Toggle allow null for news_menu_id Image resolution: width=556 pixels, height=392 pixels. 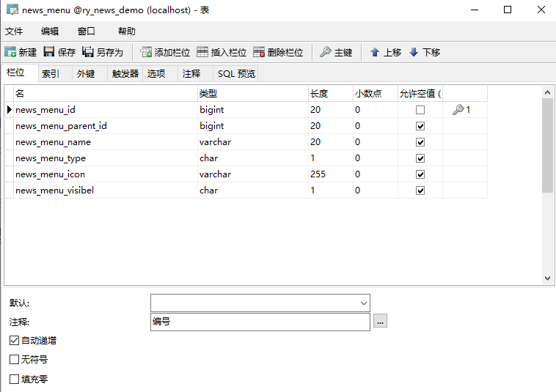click(420, 110)
